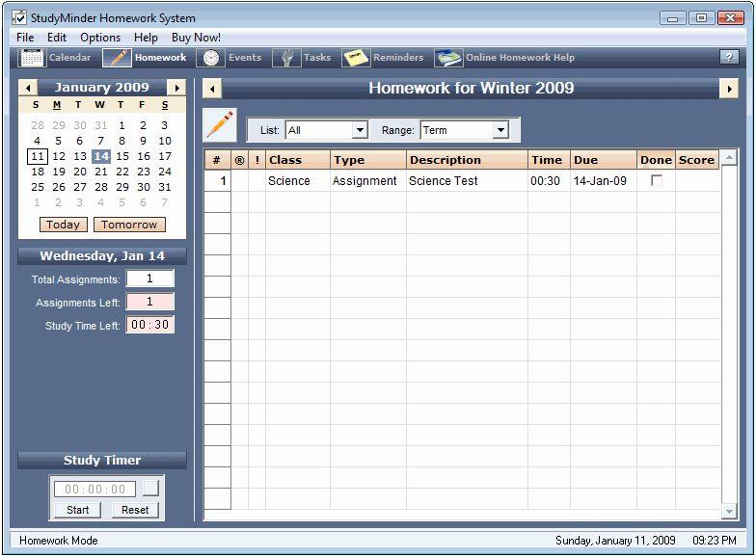Open the Buy Now! menu
This screenshot has height=557, width=756.
click(x=196, y=38)
